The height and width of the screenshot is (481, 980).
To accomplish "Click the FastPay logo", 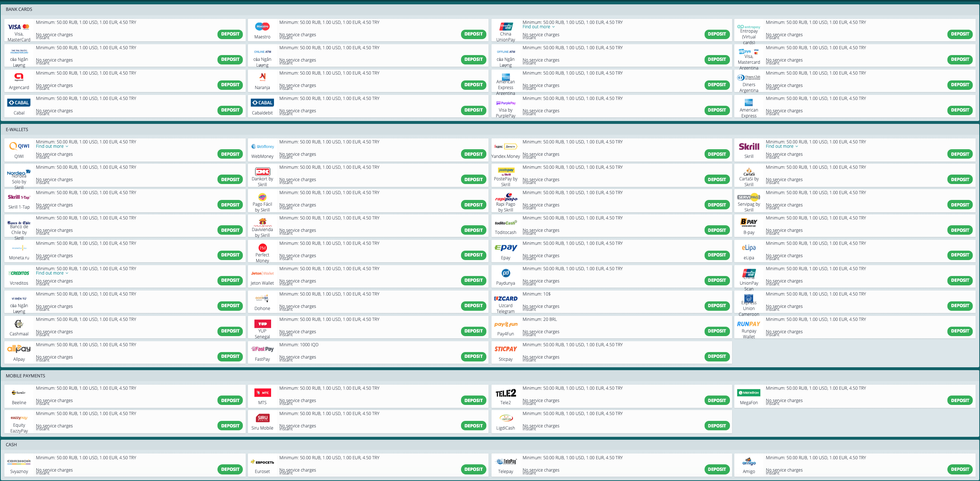I will [262, 349].
